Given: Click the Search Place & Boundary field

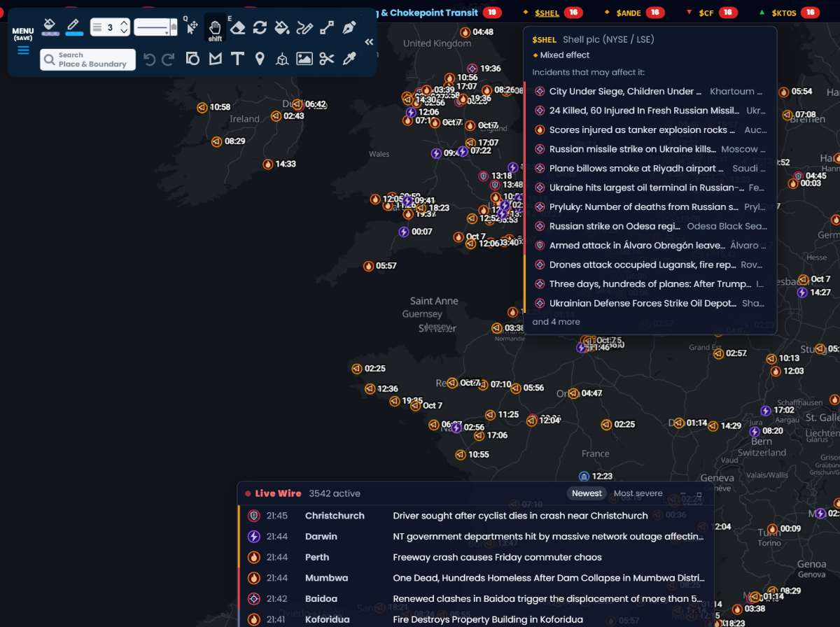Looking at the screenshot, I should pos(88,59).
